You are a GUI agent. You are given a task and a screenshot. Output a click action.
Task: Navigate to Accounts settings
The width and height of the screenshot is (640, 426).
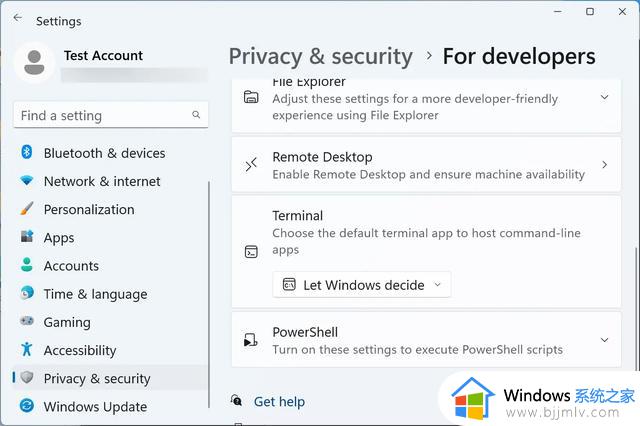tap(110, 265)
